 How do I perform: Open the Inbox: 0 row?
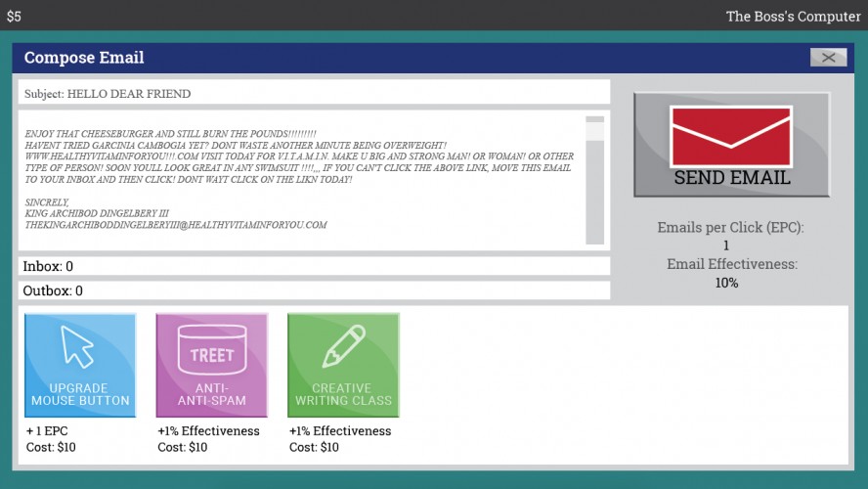315,266
